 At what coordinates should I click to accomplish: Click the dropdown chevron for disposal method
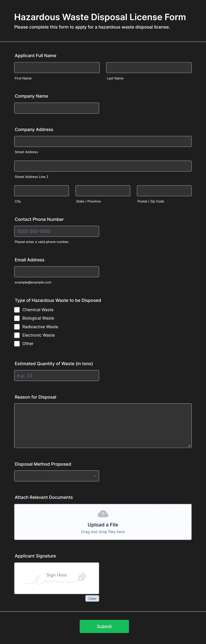pos(95,476)
